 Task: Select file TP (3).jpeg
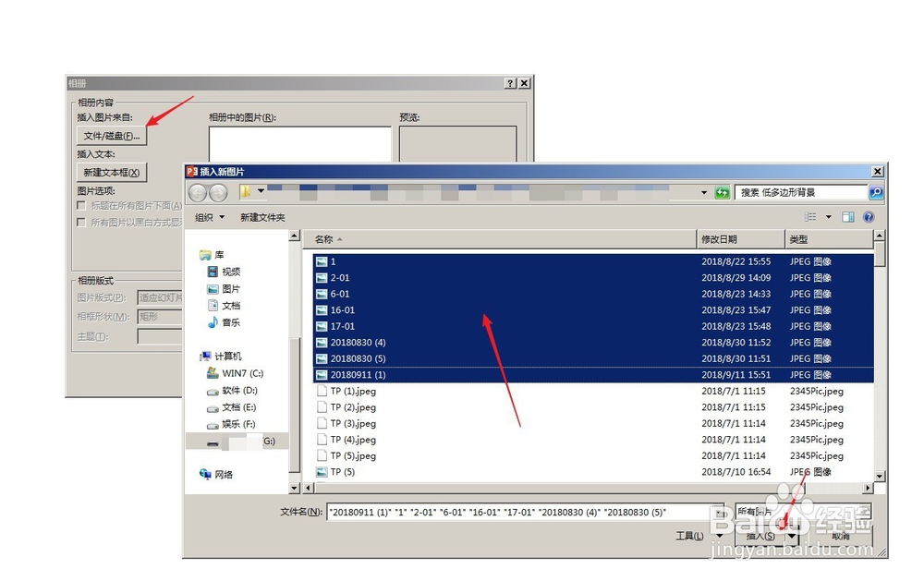pos(593,424)
